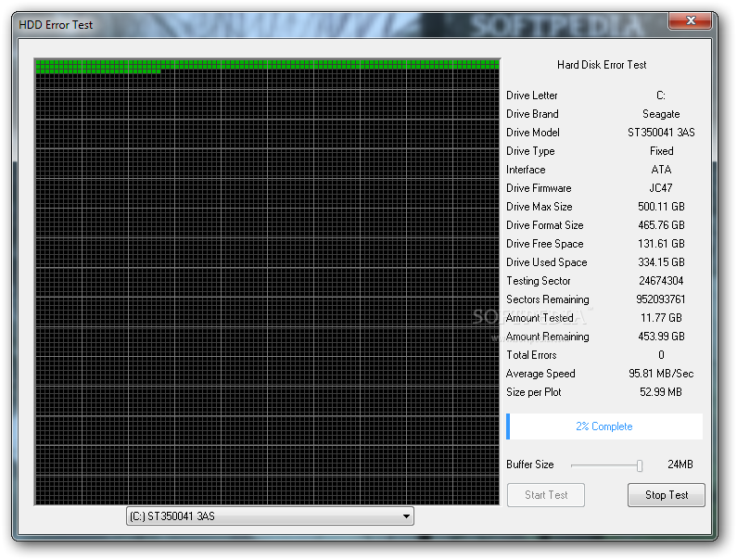The height and width of the screenshot is (560, 737).
Task: Click the value 500.11 GB
Action: [661, 207]
